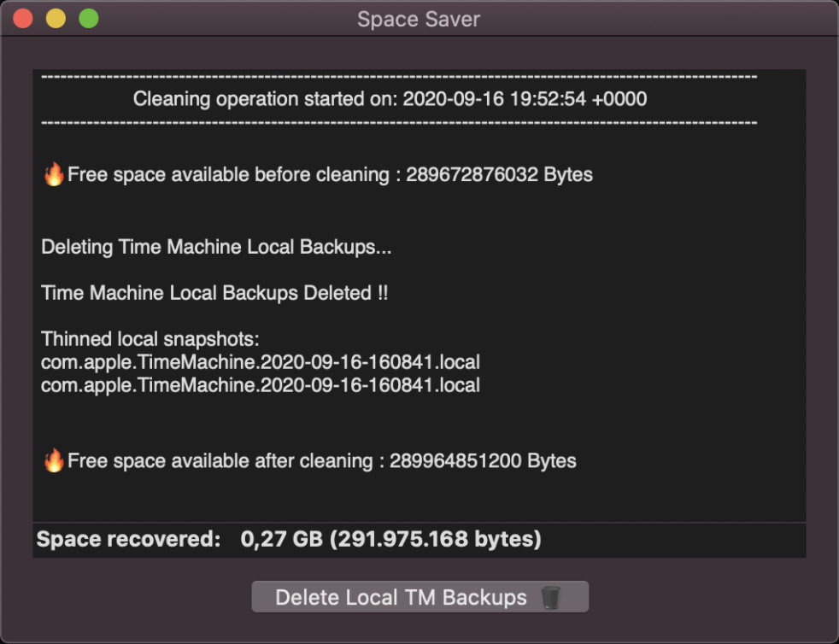Minimize the Space Saver window with yellow button
The height and width of the screenshot is (644, 839).
56,18
